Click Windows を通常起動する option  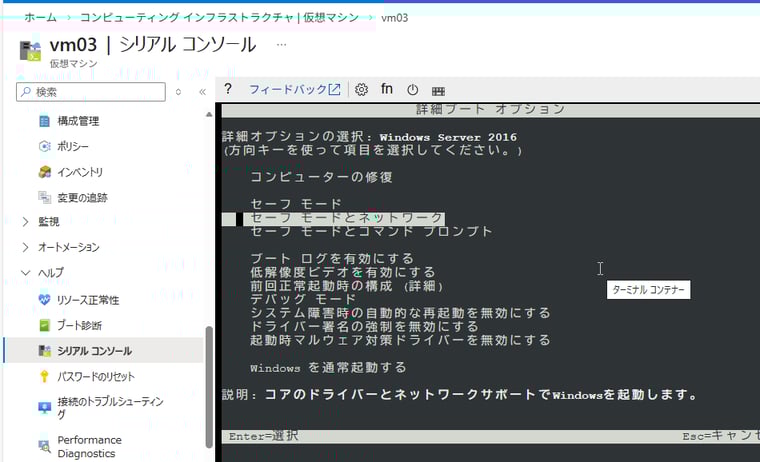328,367
